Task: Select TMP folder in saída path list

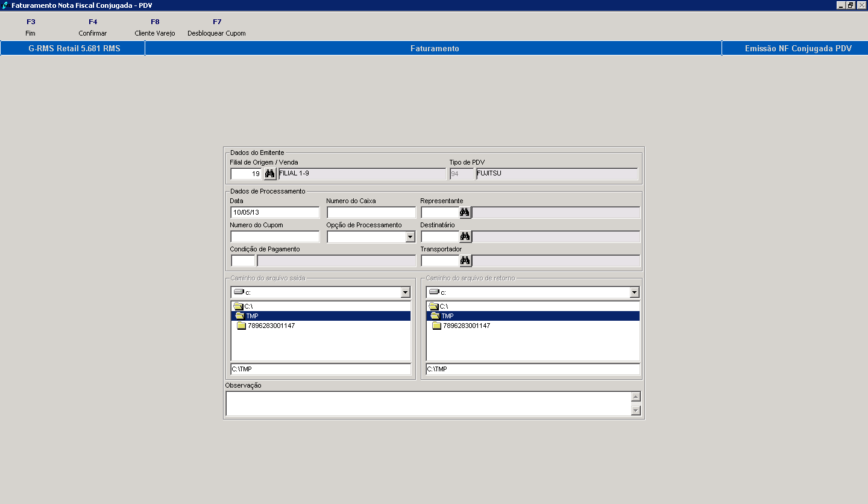Action: tap(321, 316)
